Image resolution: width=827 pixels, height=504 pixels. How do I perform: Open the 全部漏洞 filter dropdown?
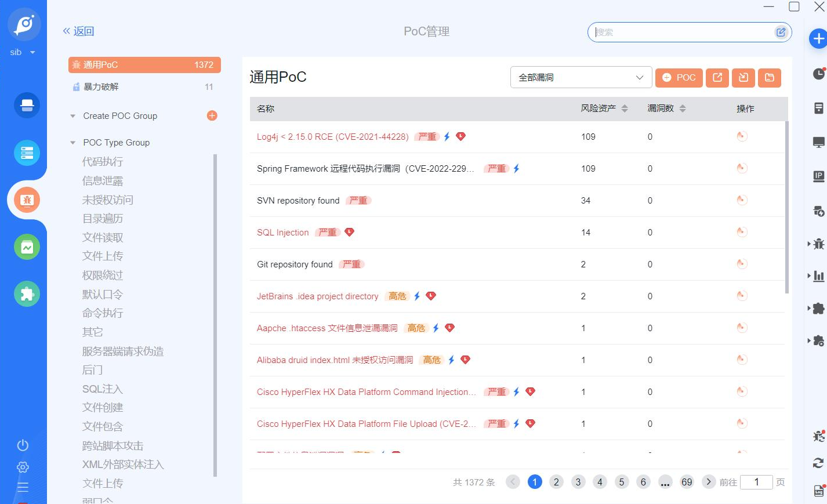(x=581, y=78)
